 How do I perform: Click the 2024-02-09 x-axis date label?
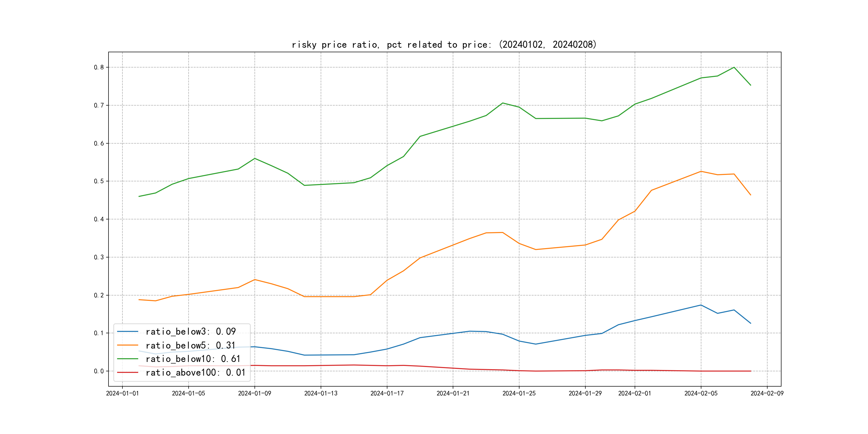[x=767, y=393]
